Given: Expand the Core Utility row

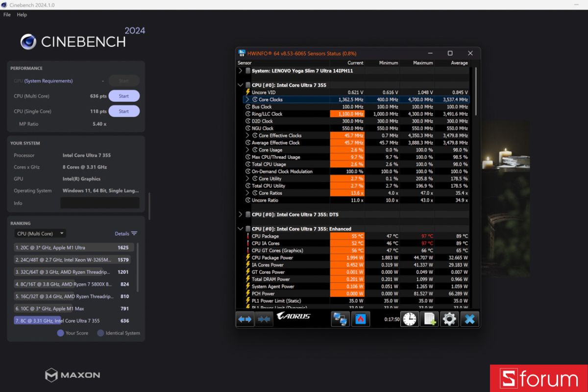Looking at the screenshot, I should tap(248, 179).
